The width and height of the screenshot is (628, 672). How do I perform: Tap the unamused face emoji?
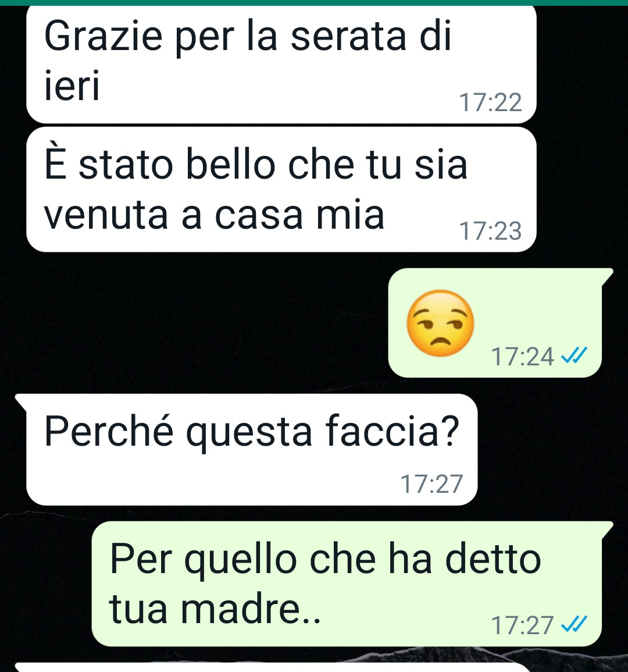[440, 323]
